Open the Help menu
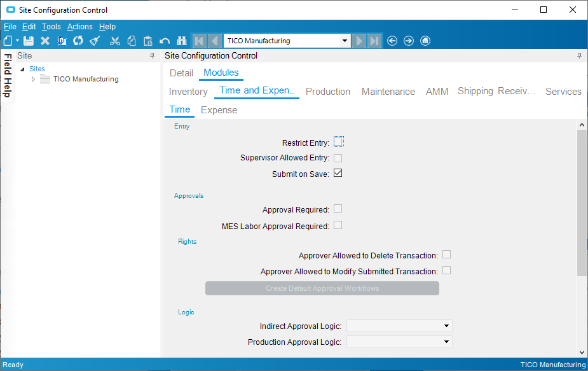 pos(107,27)
